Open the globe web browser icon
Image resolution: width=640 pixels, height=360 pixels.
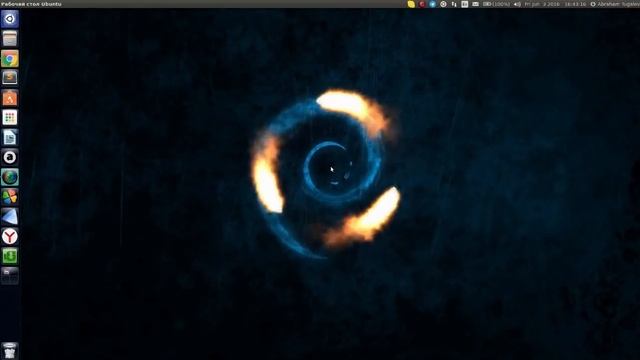[x=9, y=177]
